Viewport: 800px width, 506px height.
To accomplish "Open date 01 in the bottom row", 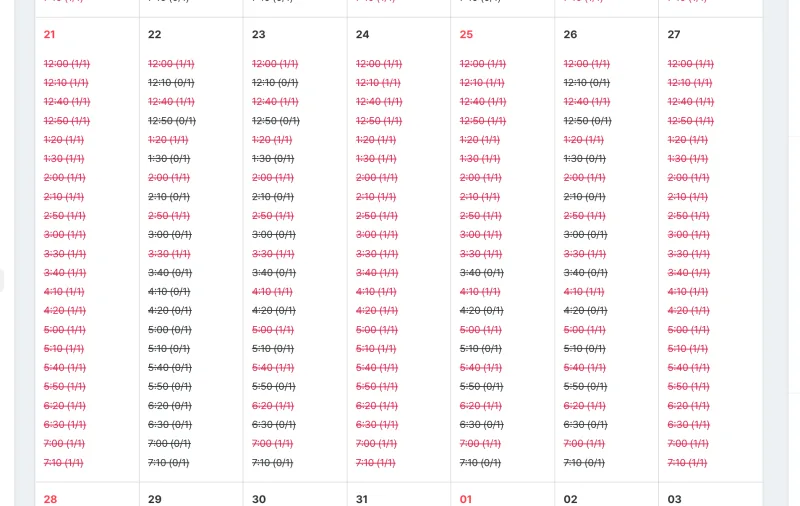I will pos(466,499).
